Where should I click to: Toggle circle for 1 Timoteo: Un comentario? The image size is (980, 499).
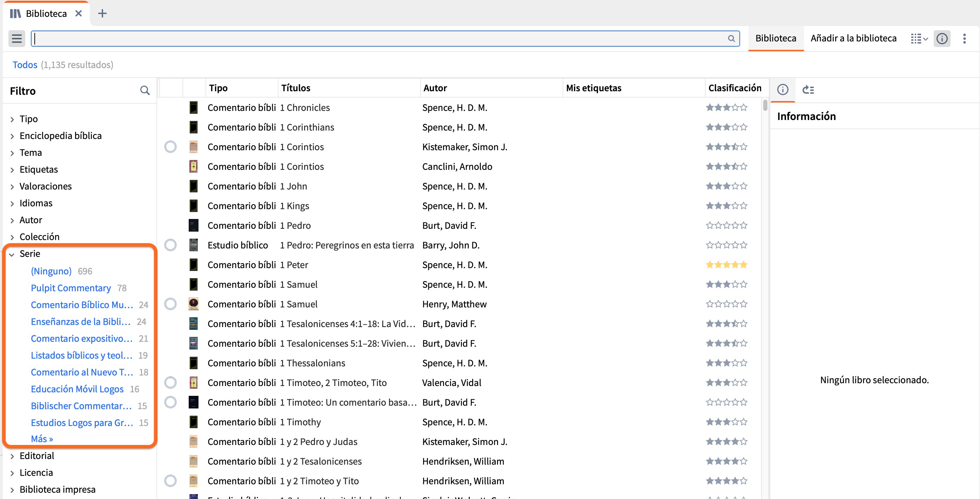pyautogui.click(x=170, y=402)
